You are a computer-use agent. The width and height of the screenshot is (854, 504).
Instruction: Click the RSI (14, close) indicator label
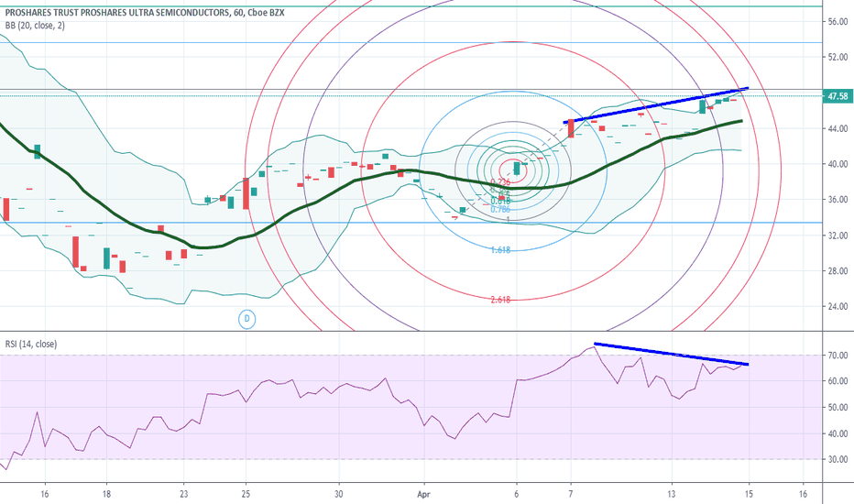[31, 344]
